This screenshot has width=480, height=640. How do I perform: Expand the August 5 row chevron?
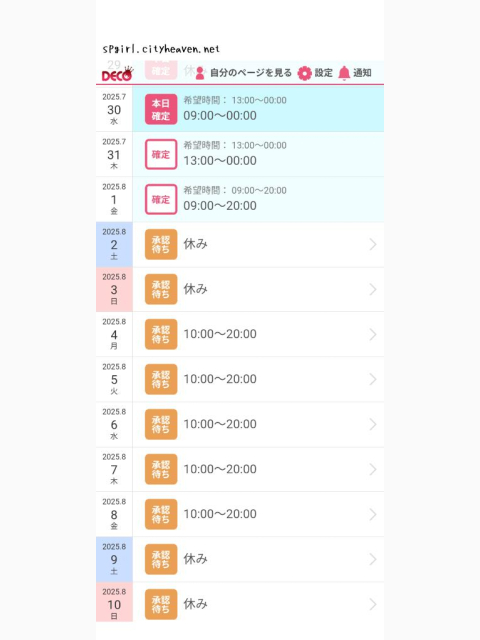[x=373, y=379]
